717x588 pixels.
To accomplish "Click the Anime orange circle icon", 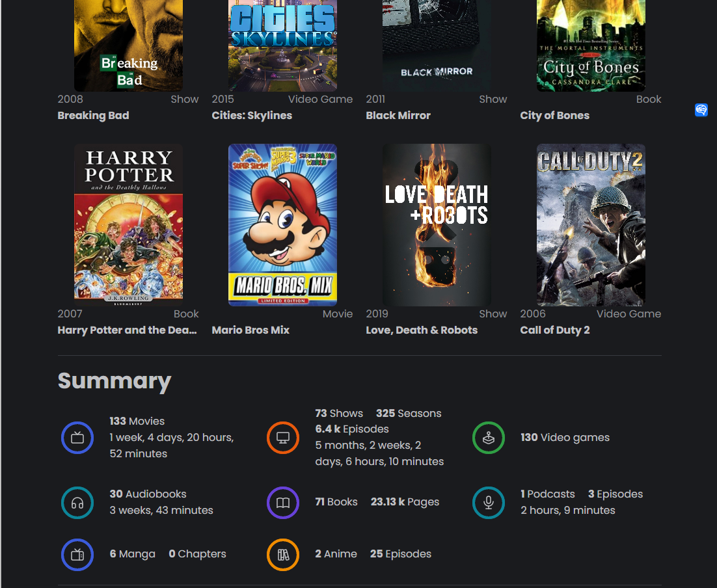I will [x=283, y=555].
